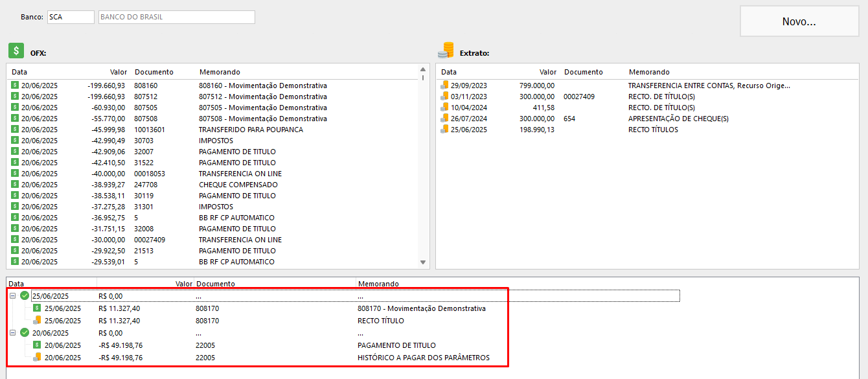Click the Novo... button
The width and height of the screenshot is (868, 379).
coord(799,21)
